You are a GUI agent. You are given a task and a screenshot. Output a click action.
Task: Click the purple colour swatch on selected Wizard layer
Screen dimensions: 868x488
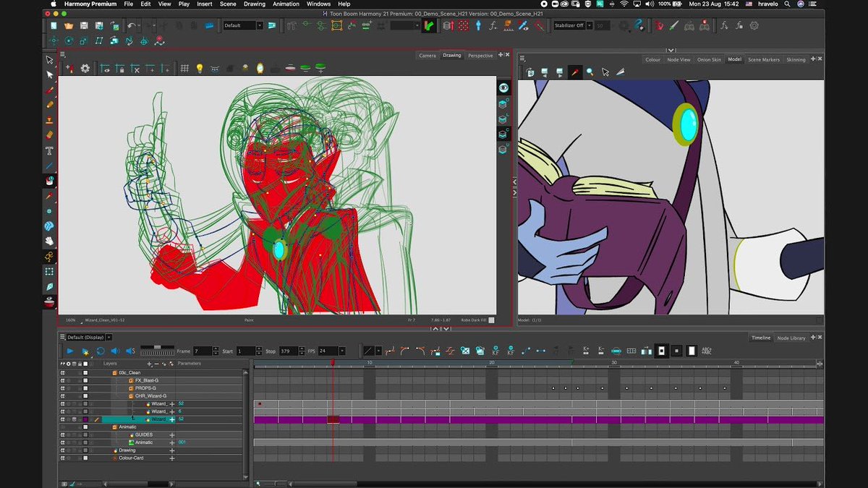click(85, 419)
